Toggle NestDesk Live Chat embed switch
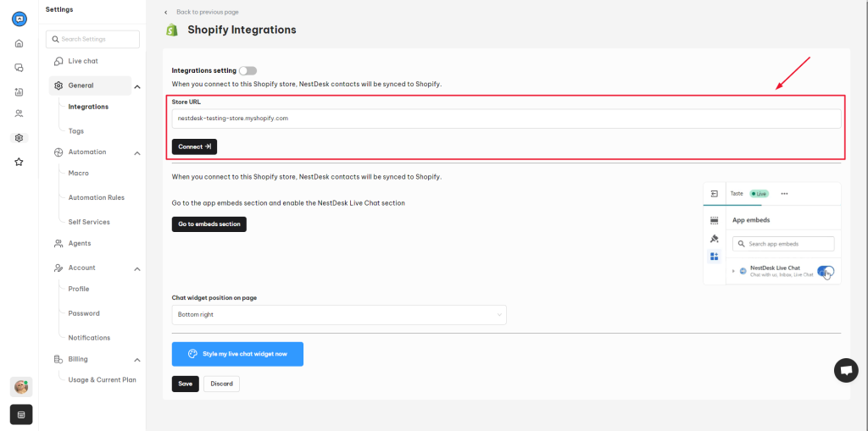This screenshot has height=431, width=868. click(826, 271)
